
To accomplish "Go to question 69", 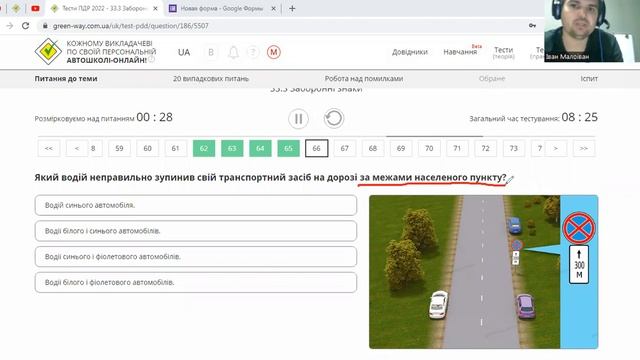I will 401,148.
